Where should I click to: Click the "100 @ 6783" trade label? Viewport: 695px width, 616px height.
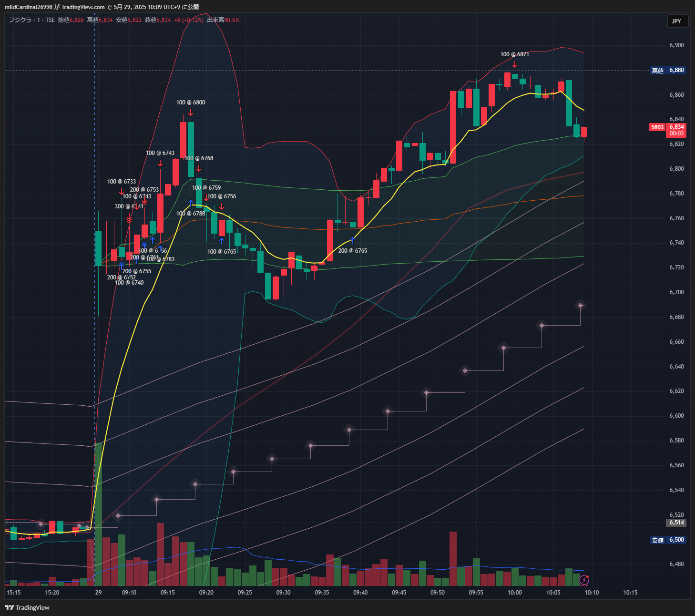point(160,259)
